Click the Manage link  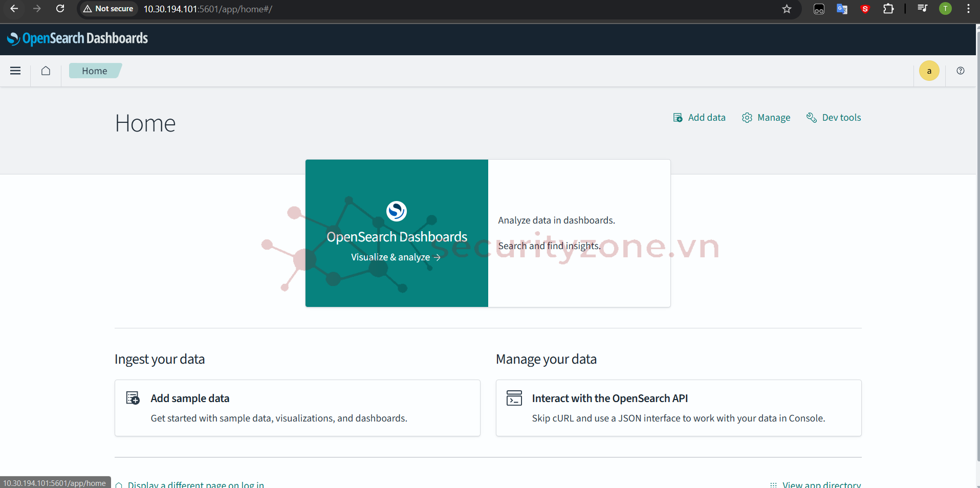(766, 118)
